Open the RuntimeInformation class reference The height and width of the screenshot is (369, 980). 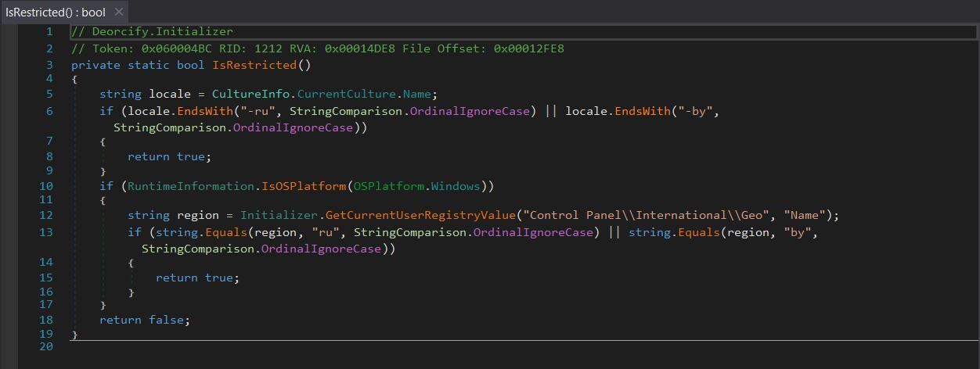tap(190, 186)
